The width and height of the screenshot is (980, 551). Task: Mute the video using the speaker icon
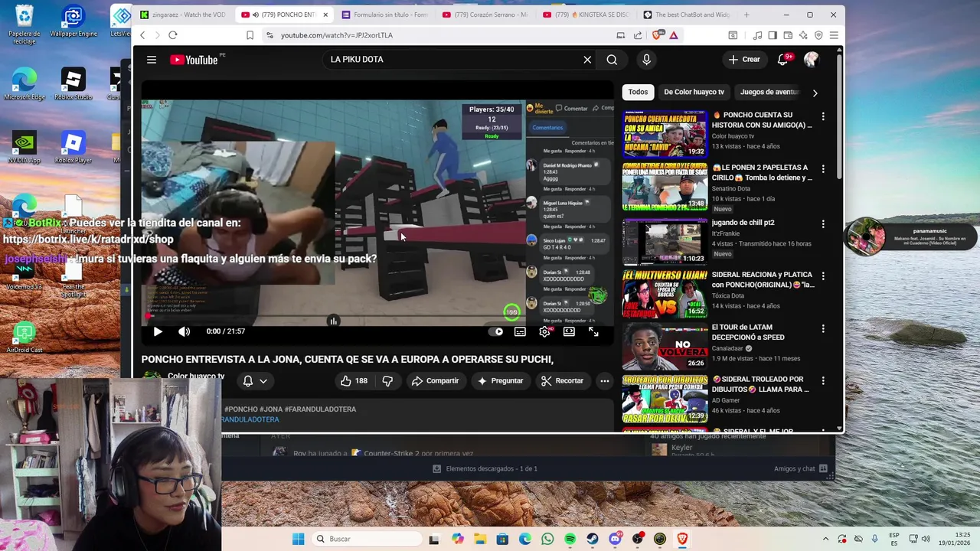click(x=184, y=331)
